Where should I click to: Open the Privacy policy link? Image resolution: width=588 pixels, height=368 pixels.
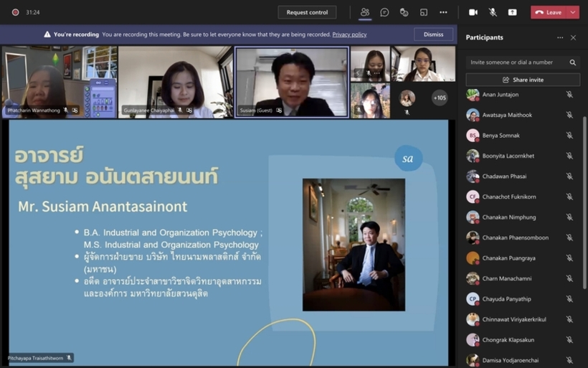tap(349, 34)
